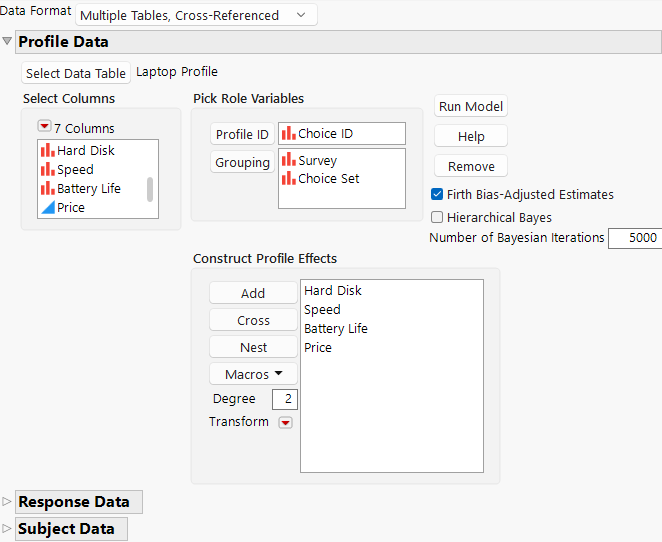Click the Add effect button
Screen dimensions: 662x542
coord(253,293)
